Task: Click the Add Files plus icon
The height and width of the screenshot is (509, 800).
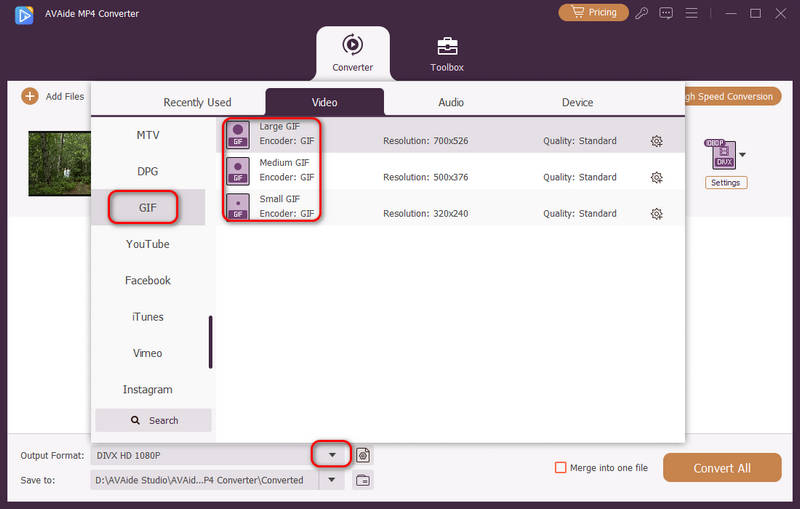Action: coord(30,96)
